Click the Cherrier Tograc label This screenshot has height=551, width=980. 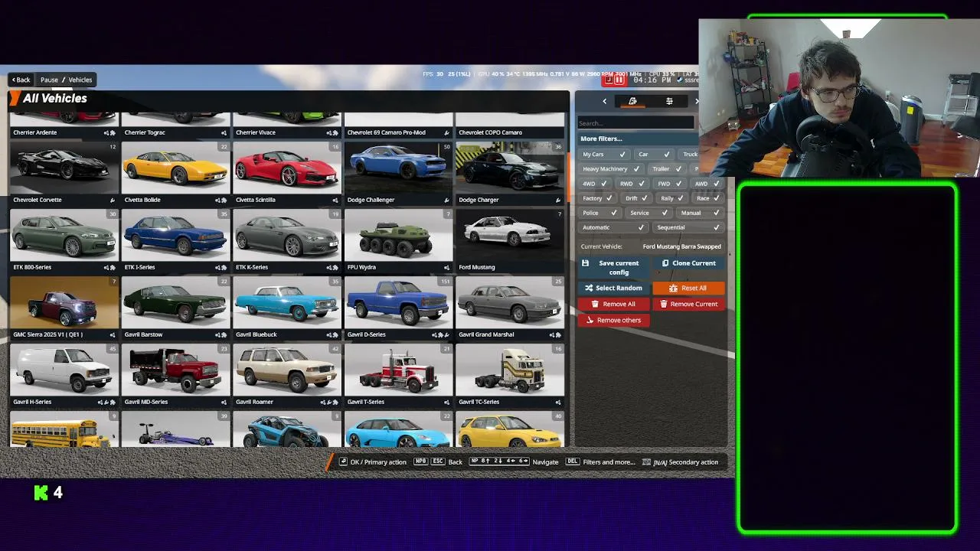[x=145, y=132]
